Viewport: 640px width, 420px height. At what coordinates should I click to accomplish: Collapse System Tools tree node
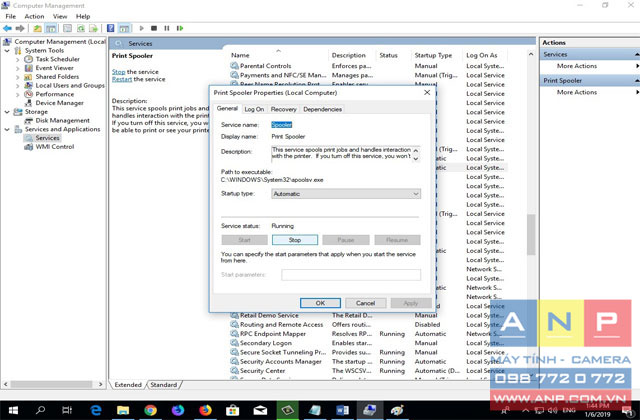7,51
